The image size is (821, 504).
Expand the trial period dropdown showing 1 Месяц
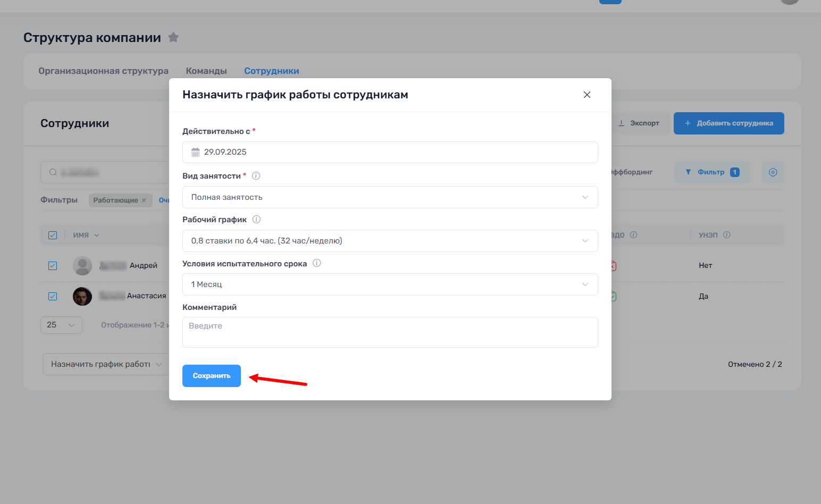390,284
